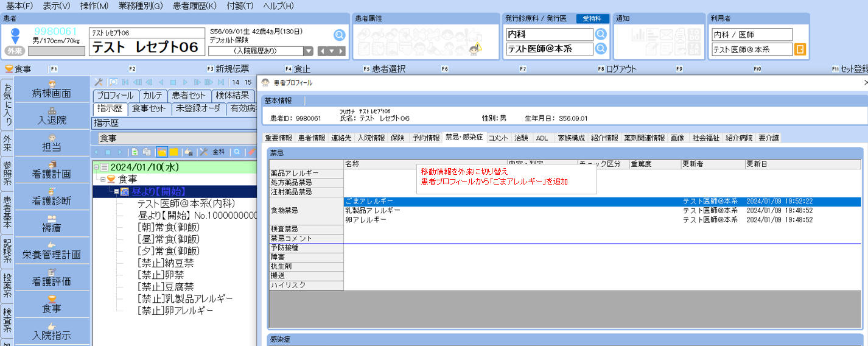Click the wrench icon next to 全科
The image size is (868, 346).
pos(204,152)
